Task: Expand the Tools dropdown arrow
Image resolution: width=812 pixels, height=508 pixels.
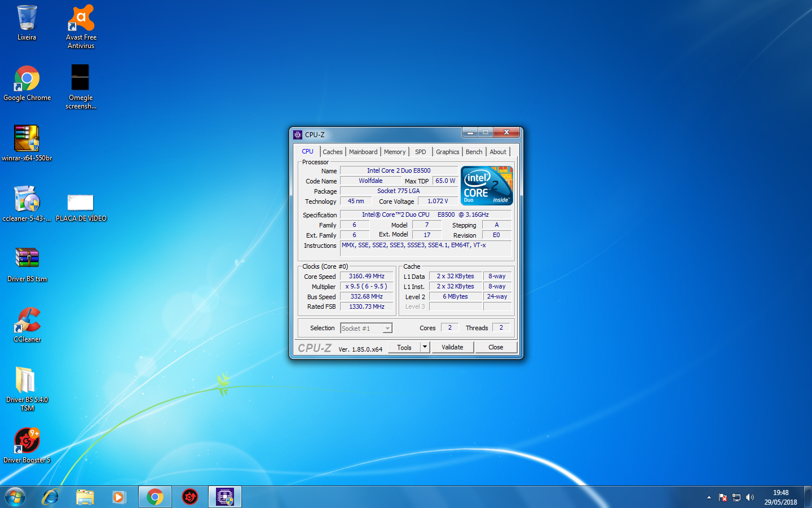Action: click(425, 347)
